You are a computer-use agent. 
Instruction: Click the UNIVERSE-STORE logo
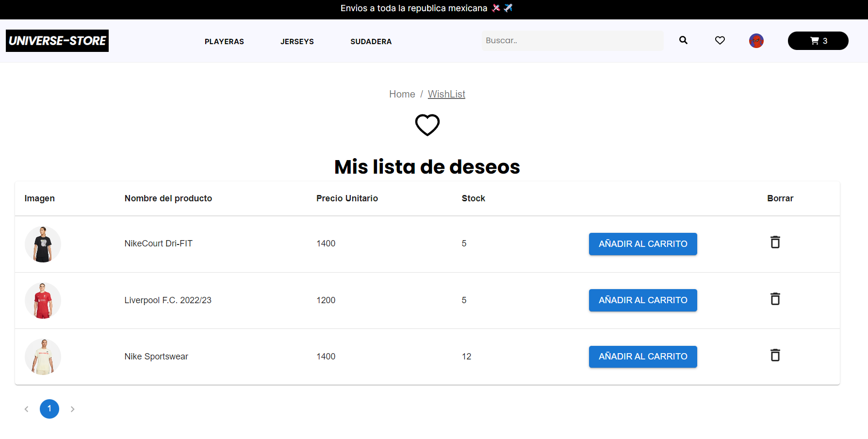pyautogui.click(x=57, y=41)
